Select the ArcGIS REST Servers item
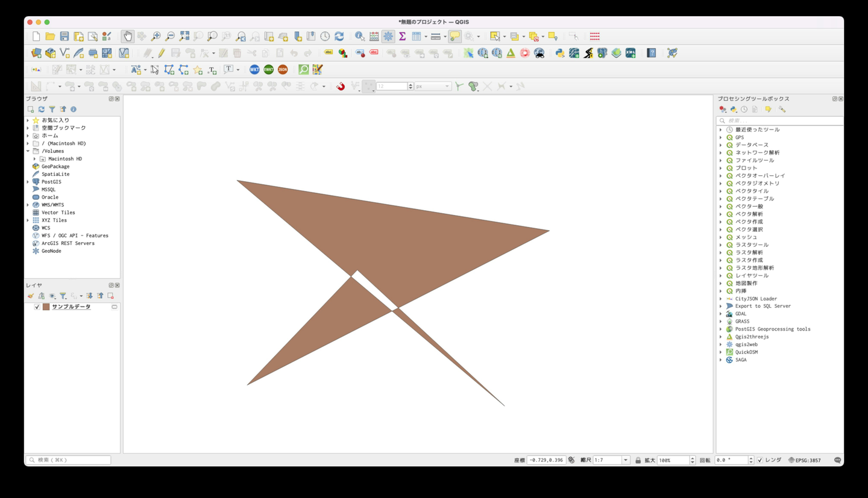The image size is (868, 498). pos(68,243)
